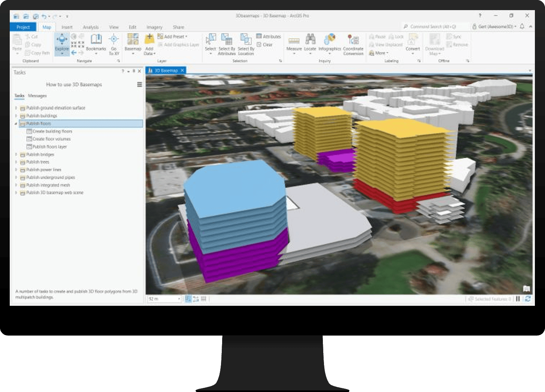Switch to the Insert ribbon tab
This screenshot has height=392, width=545.
pos(67,27)
